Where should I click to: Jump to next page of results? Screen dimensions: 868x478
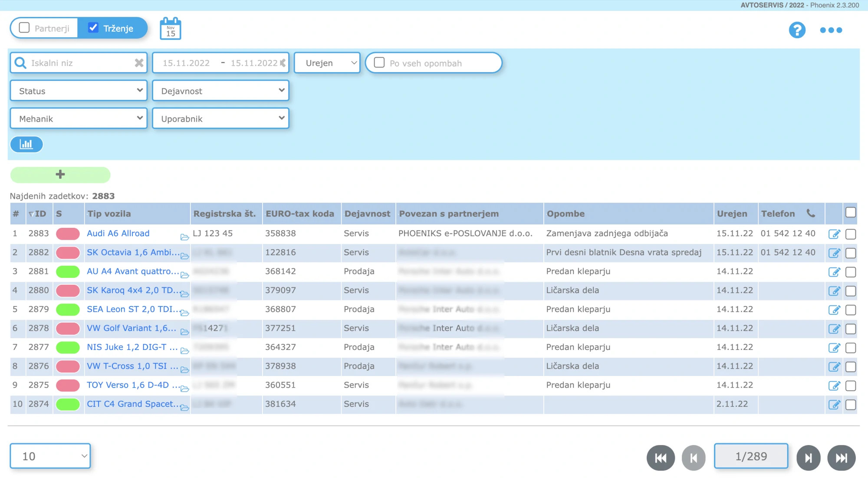(808, 458)
